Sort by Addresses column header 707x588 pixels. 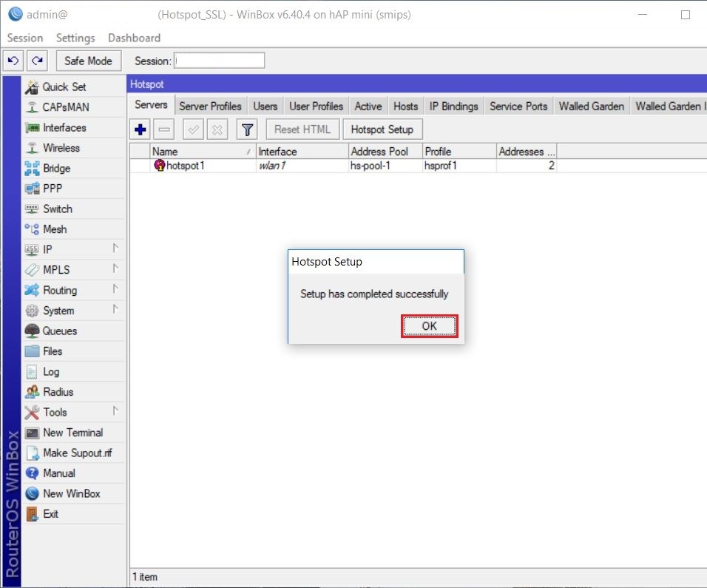pos(527,152)
